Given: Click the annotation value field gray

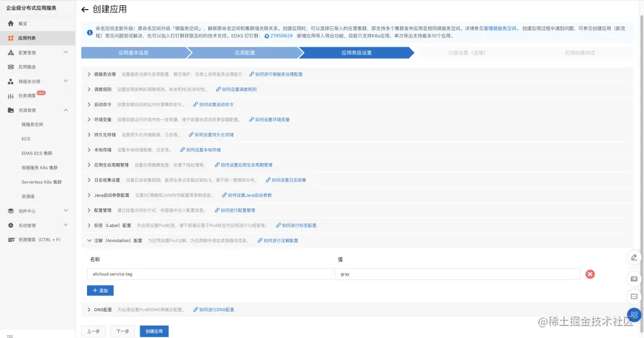Looking at the screenshot, I should click(457, 274).
